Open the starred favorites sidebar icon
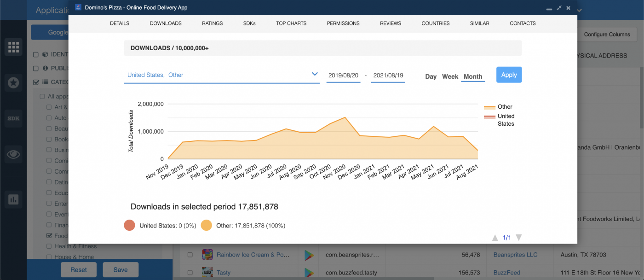Image resolution: width=644 pixels, height=280 pixels. point(13,83)
